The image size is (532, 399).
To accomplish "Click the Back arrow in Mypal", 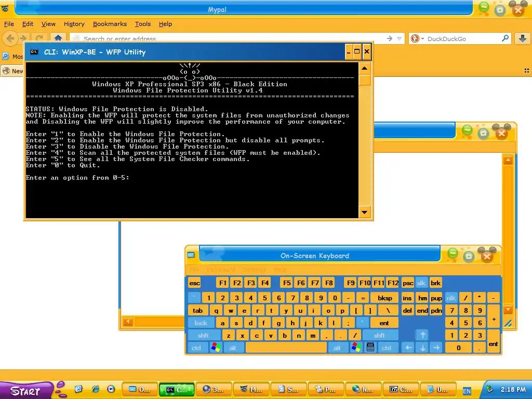I will (10, 38).
